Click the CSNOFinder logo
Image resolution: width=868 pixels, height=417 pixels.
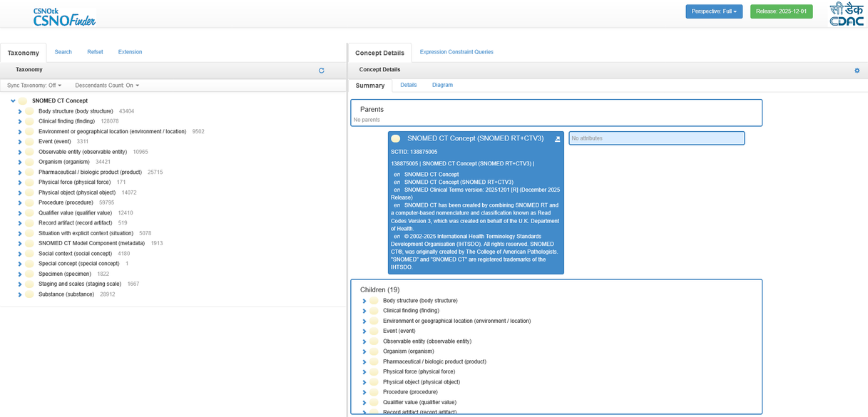[x=64, y=16]
